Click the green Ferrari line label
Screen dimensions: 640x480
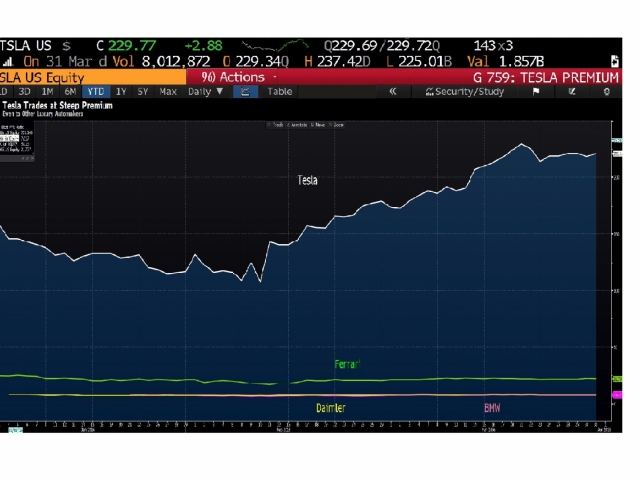[x=347, y=364]
